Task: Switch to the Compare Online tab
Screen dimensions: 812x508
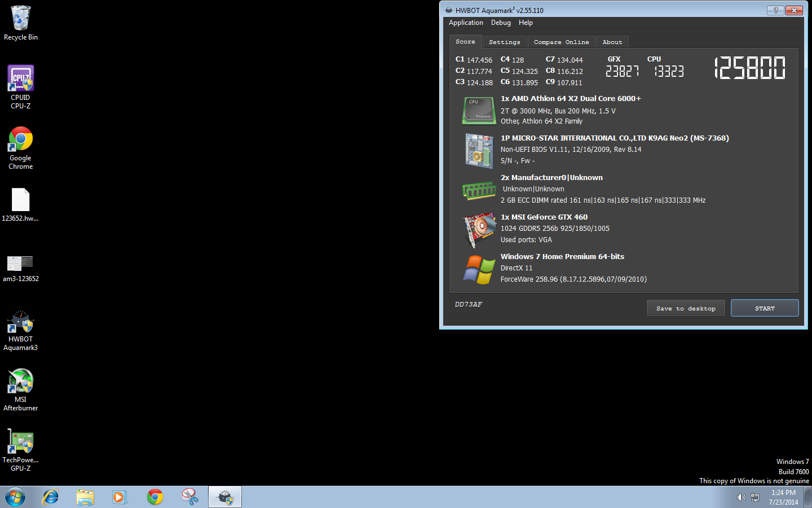Action: click(561, 42)
